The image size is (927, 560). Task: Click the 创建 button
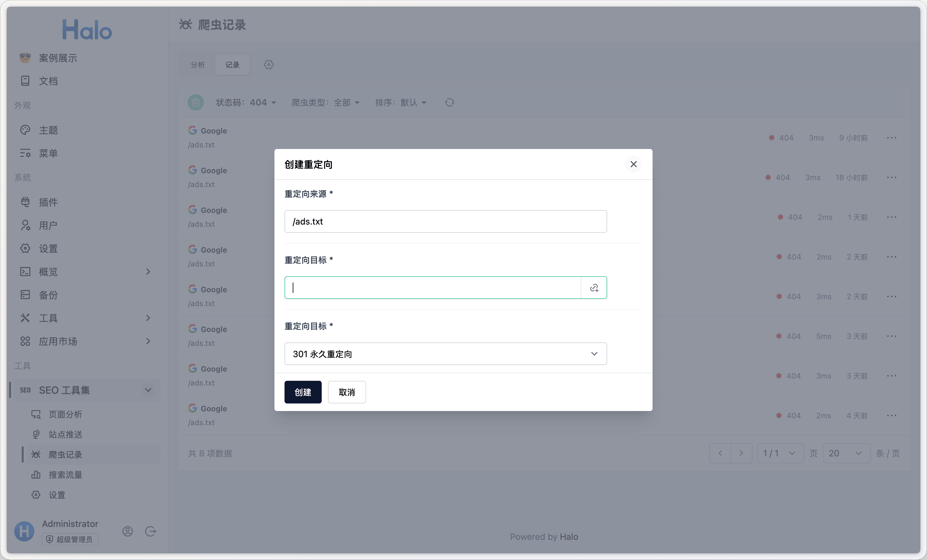click(303, 392)
